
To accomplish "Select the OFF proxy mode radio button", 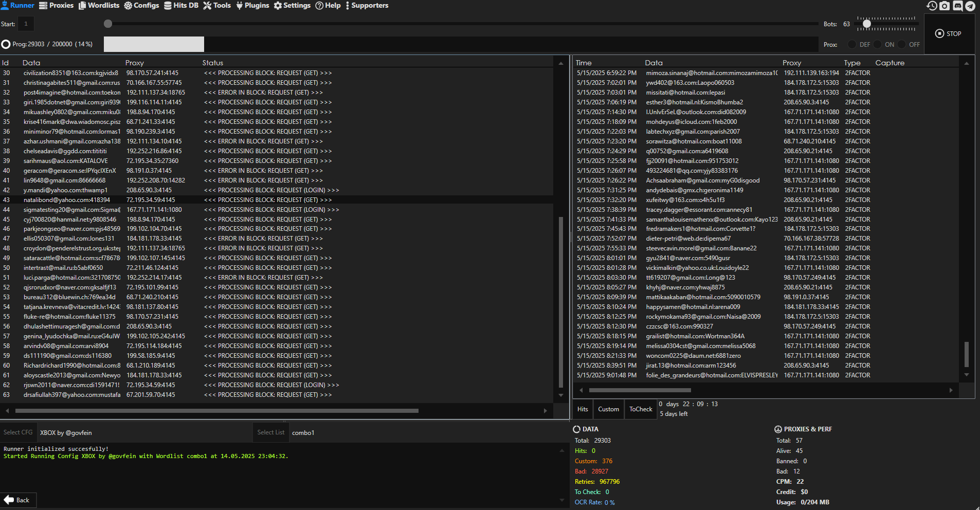I will 902,45.
